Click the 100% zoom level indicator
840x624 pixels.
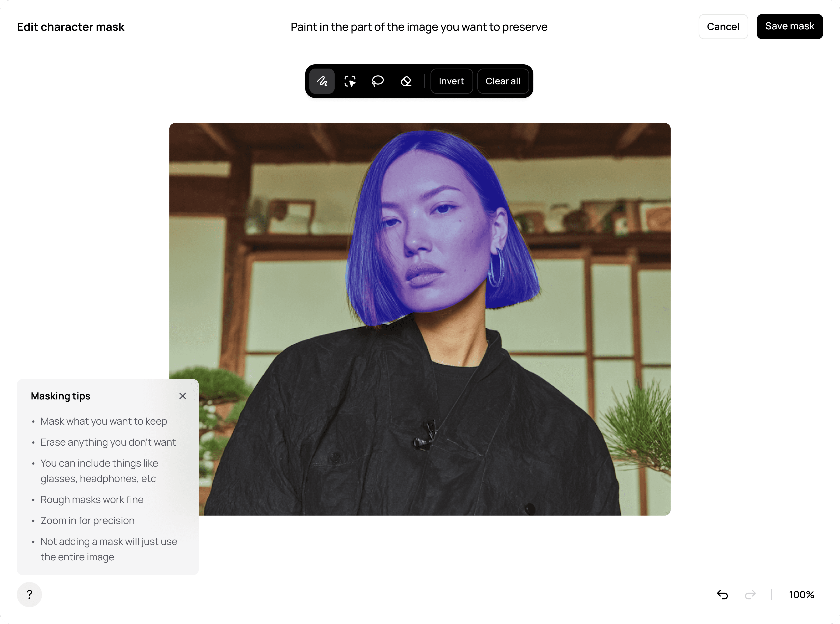pos(801,595)
